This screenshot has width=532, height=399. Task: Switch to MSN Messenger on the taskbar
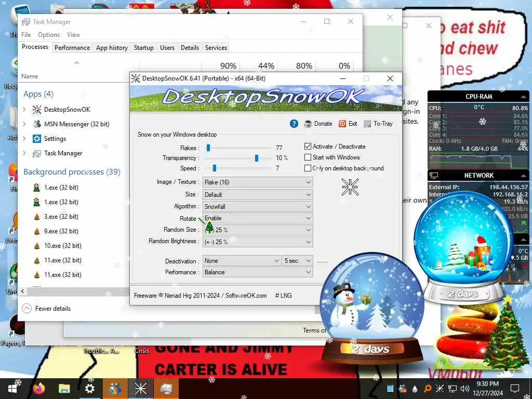click(x=115, y=389)
